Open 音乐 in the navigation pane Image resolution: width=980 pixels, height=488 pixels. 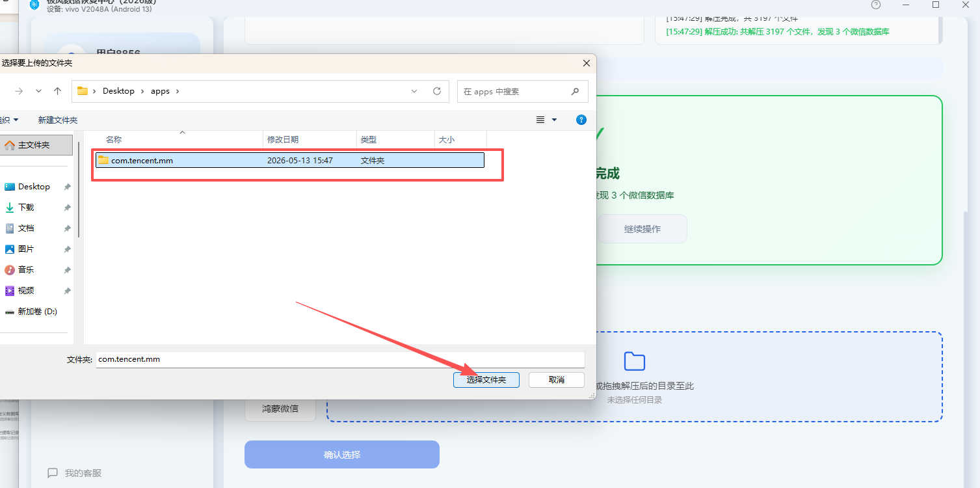(x=26, y=270)
